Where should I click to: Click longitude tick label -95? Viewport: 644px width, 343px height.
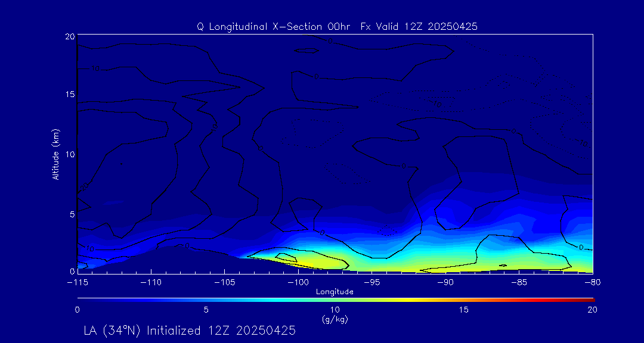pos(371,282)
